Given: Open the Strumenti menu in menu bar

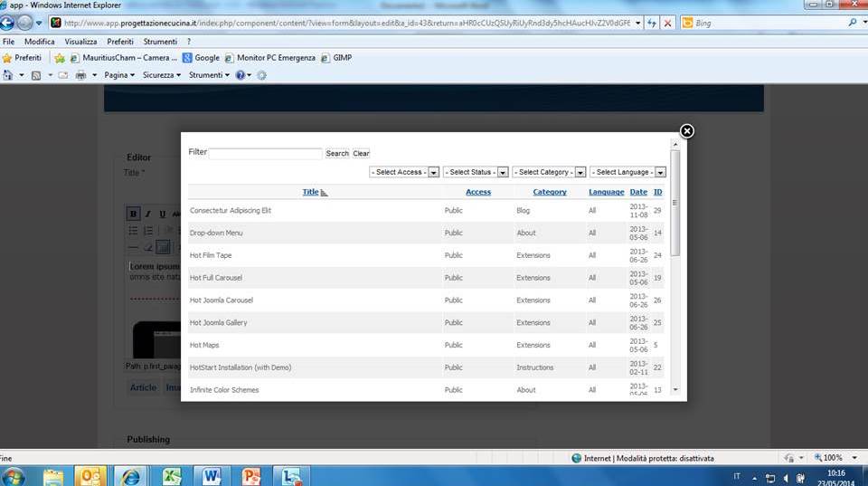Looking at the screenshot, I should point(160,42).
